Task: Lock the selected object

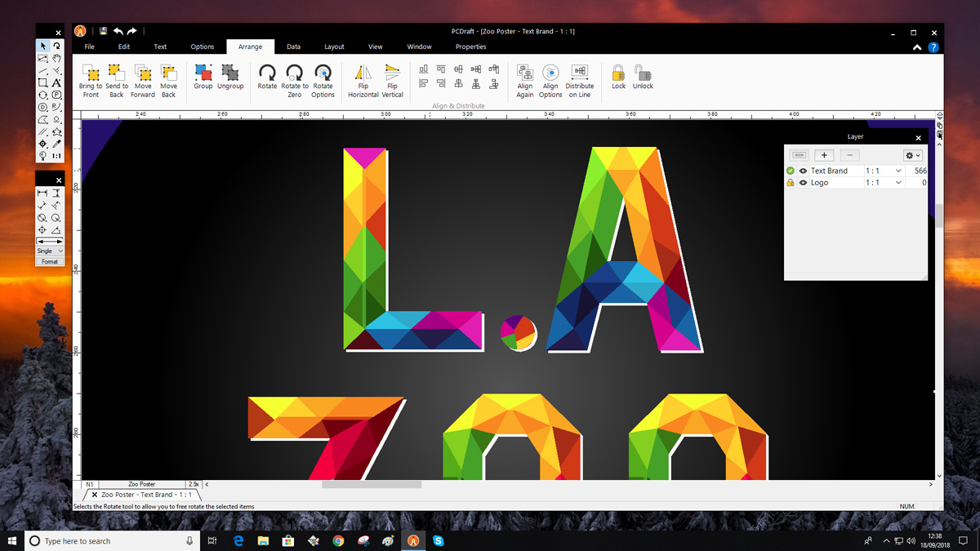Action: 618,74
